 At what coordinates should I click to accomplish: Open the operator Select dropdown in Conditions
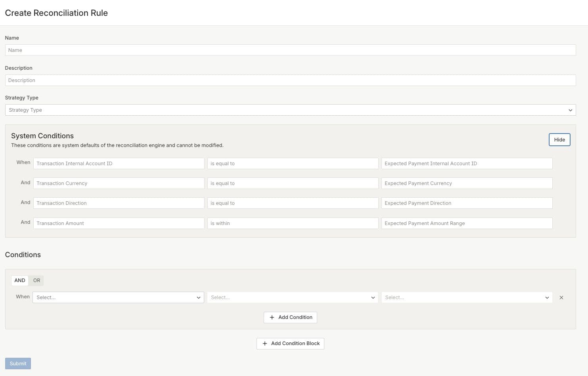293,298
